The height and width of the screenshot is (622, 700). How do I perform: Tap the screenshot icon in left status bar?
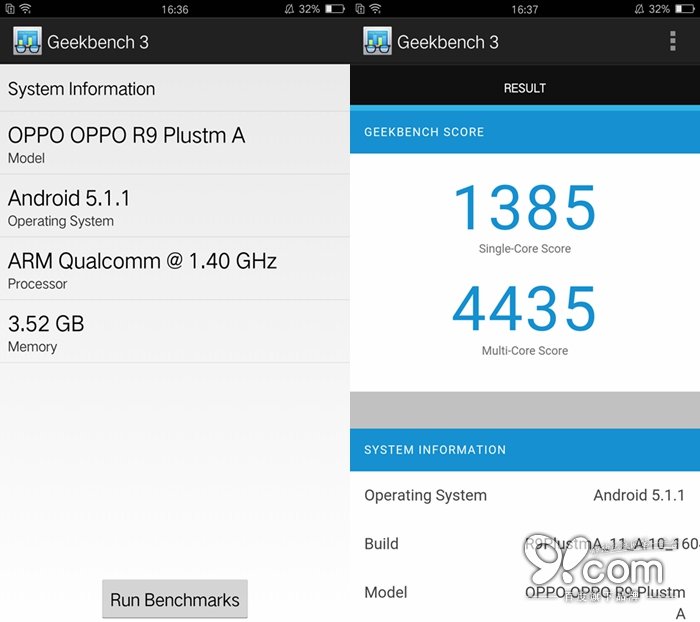[10, 8]
